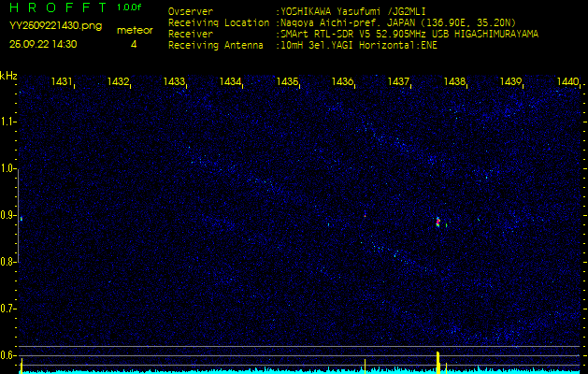Click the 'Receiving Antenna' label

click(216, 46)
